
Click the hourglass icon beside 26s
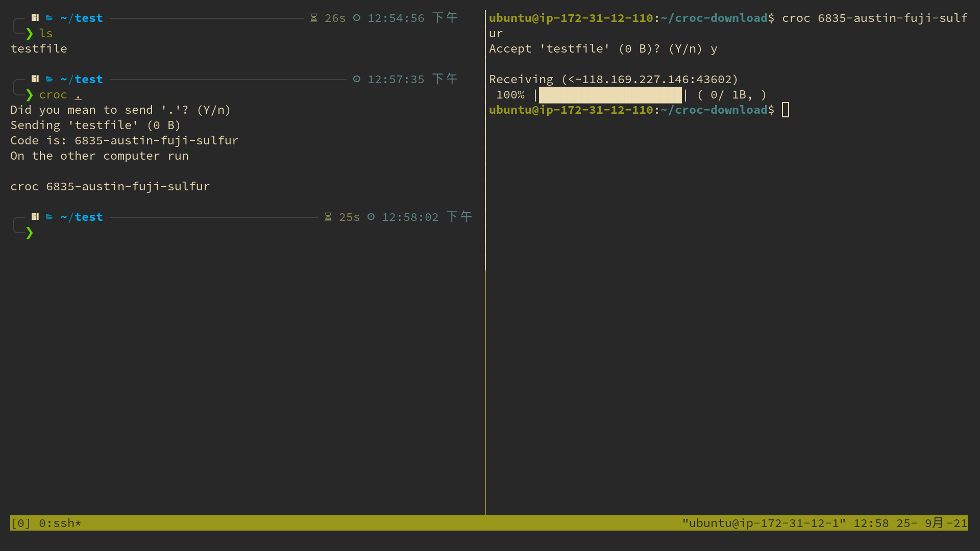point(314,18)
